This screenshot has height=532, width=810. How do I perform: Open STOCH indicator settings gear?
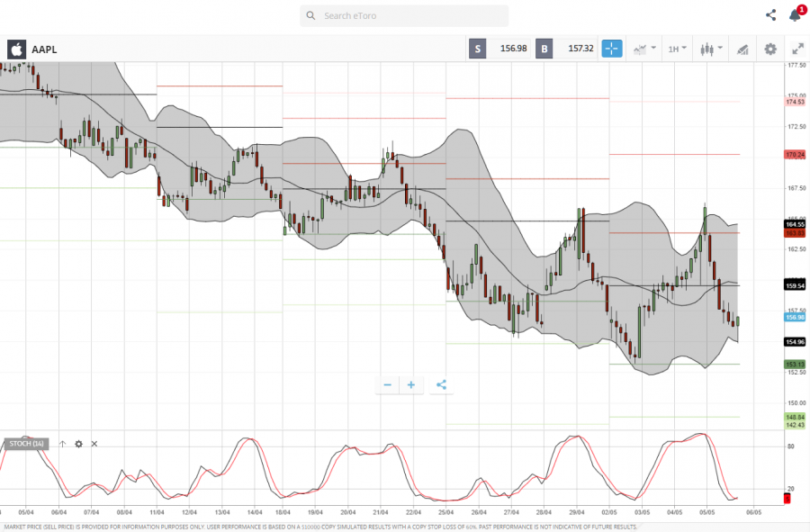click(78, 444)
